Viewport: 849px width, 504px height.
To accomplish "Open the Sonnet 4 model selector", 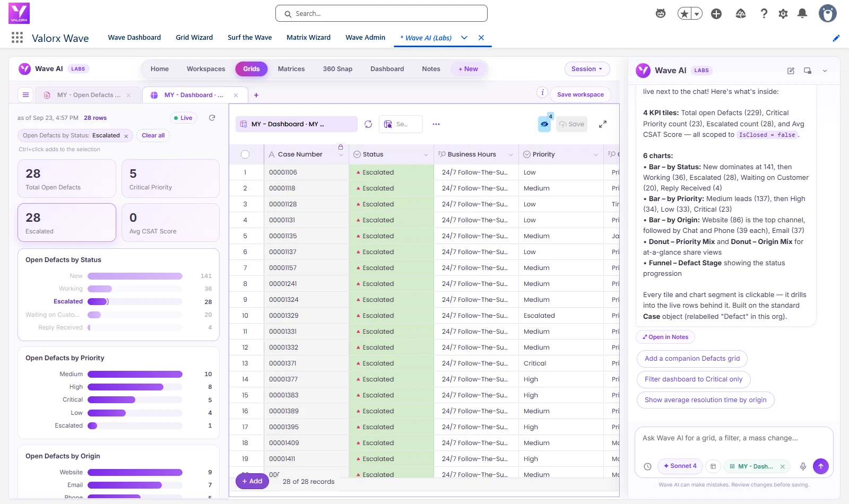I will [x=680, y=466].
